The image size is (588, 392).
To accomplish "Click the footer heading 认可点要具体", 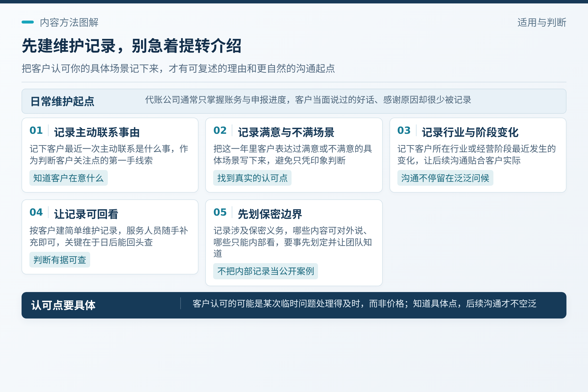I will click(x=63, y=305).
